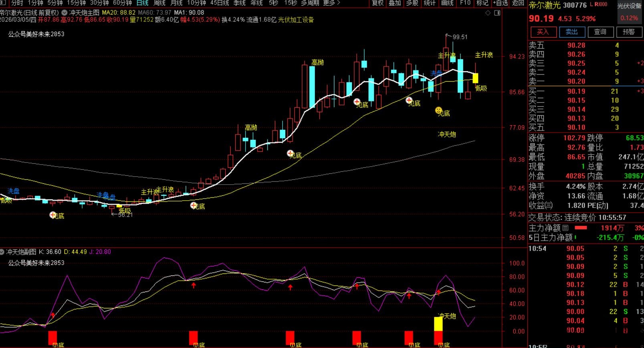Toggle the 复权 price adjustment option

(x=378, y=3)
